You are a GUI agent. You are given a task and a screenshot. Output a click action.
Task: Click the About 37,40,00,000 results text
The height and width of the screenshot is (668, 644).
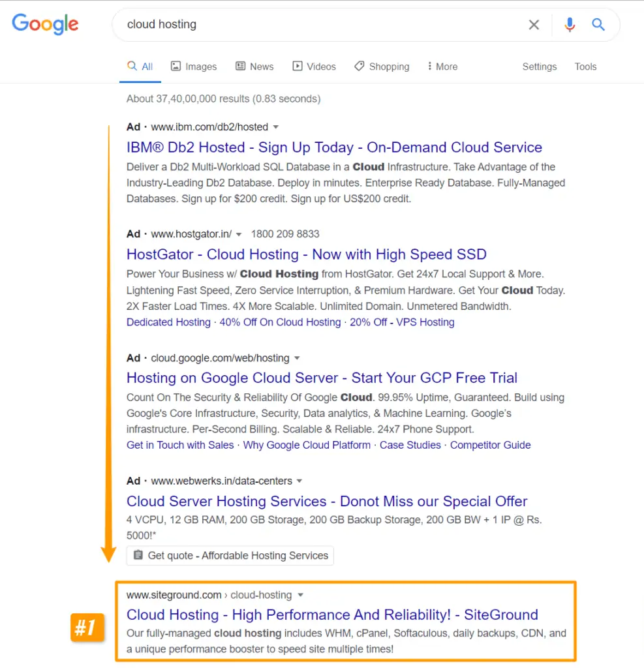[x=223, y=99]
